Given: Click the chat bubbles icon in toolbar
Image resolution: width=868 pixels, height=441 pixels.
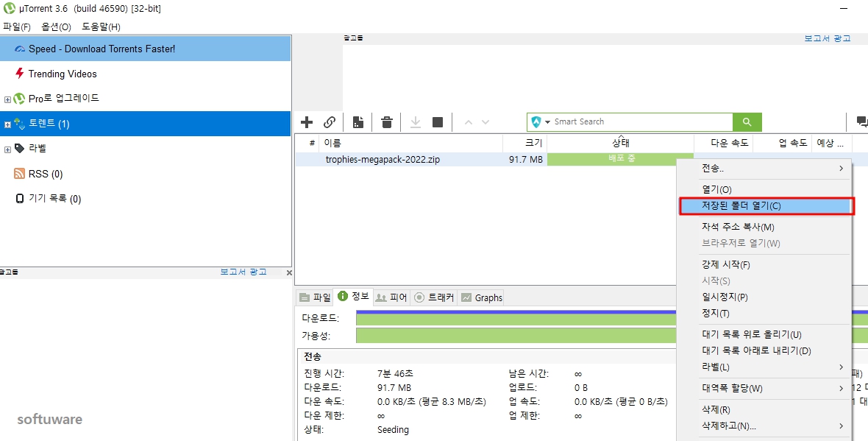Looking at the screenshot, I should pos(862,121).
